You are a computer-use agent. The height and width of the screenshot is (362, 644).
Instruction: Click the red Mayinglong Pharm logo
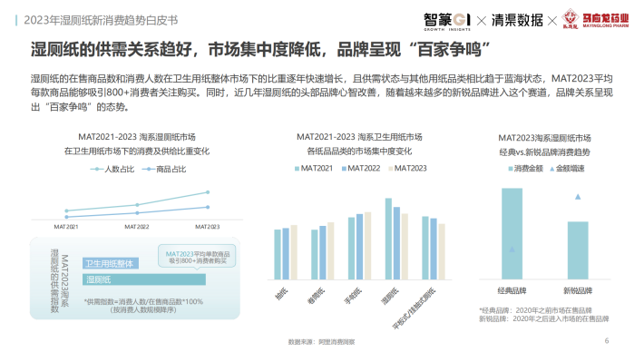tap(595, 19)
